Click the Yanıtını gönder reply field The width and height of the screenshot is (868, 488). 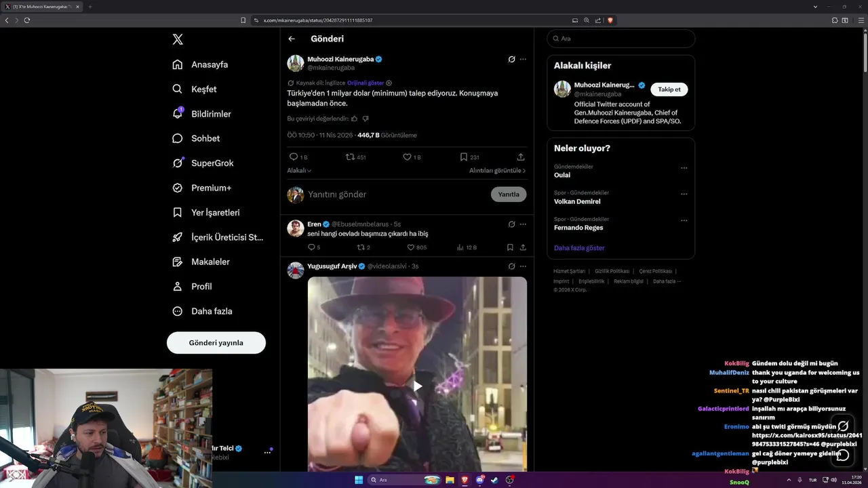click(397, 195)
